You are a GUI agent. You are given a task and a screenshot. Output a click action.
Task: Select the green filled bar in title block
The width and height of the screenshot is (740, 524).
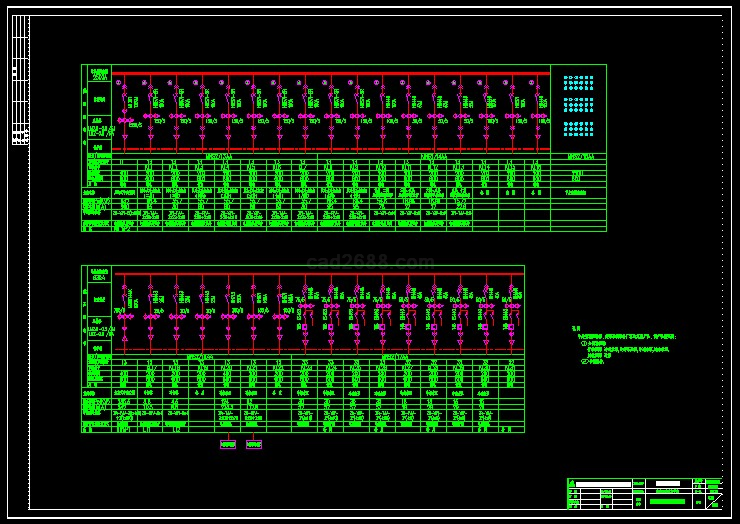click(x=667, y=501)
